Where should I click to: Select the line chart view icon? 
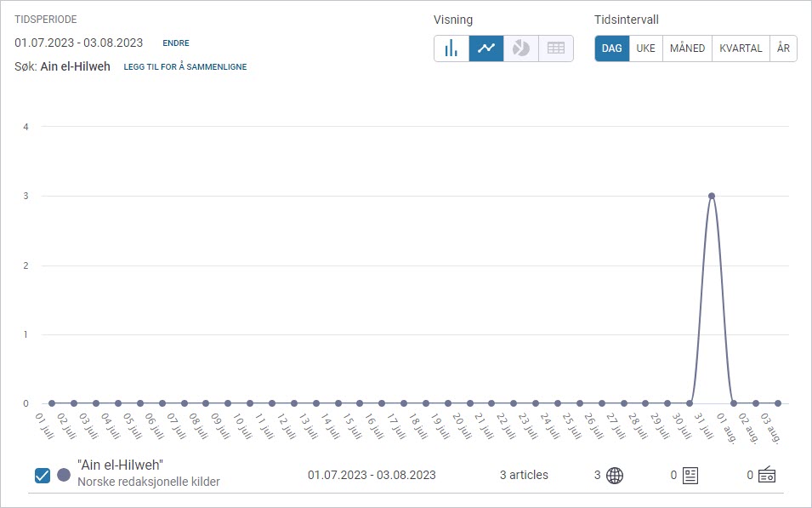[486, 49]
